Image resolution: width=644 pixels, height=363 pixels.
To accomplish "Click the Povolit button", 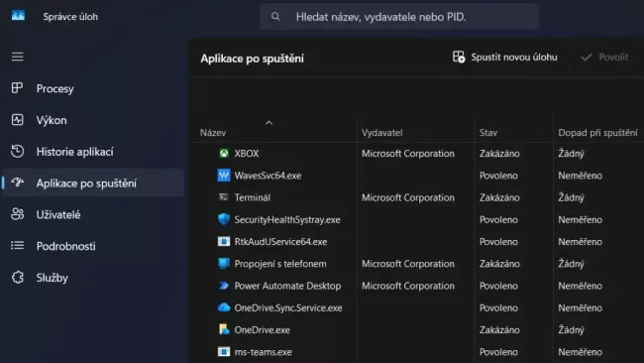I will [604, 58].
